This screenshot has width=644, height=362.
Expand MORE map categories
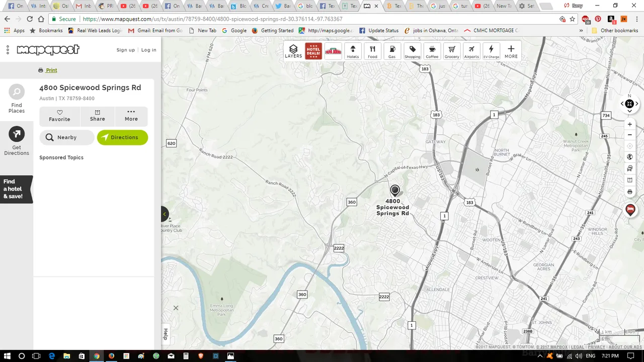coord(511,51)
